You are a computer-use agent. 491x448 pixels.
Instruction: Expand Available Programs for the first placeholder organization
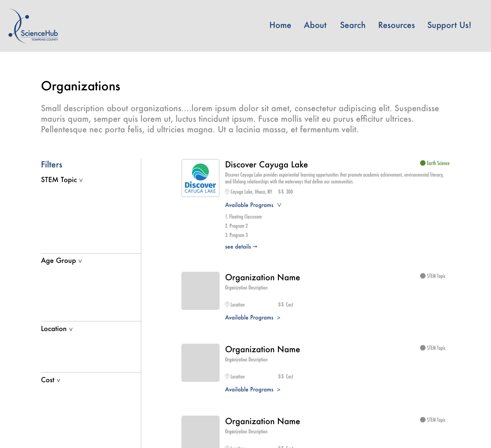point(253,317)
